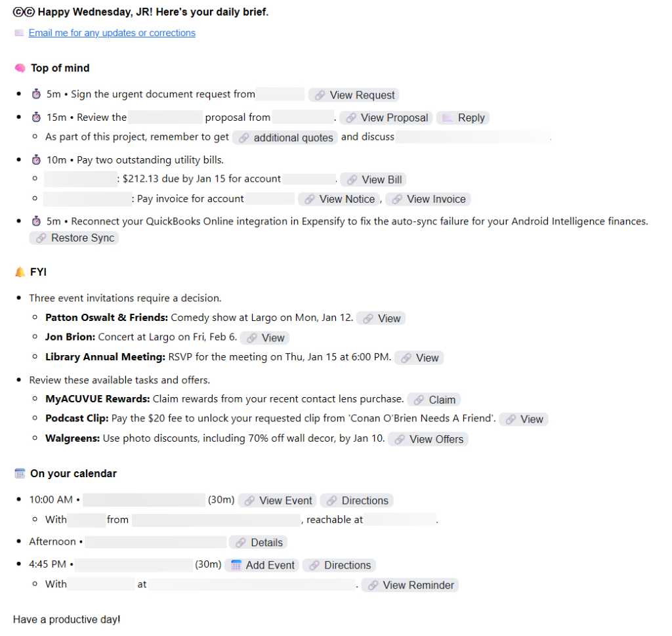Click the email icon before the corrections link
This screenshot has height=636, width=672.
tap(18, 33)
